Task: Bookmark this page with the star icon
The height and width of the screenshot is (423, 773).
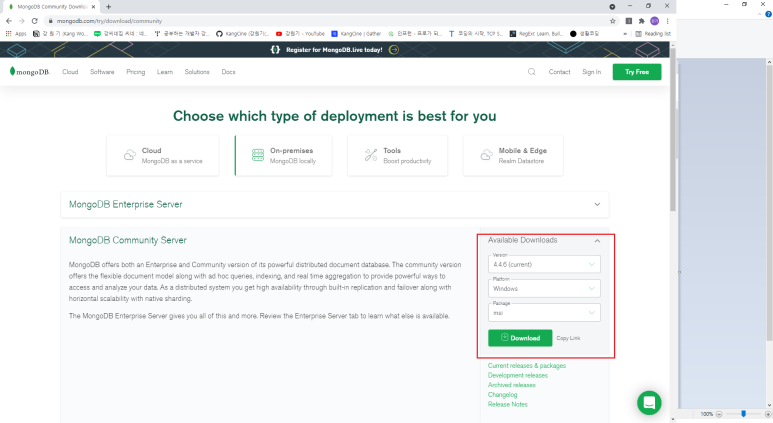Action: pos(613,21)
